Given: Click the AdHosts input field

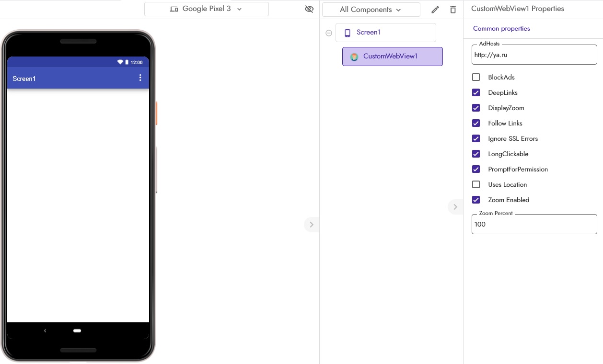Looking at the screenshot, I should click(x=534, y=55).
